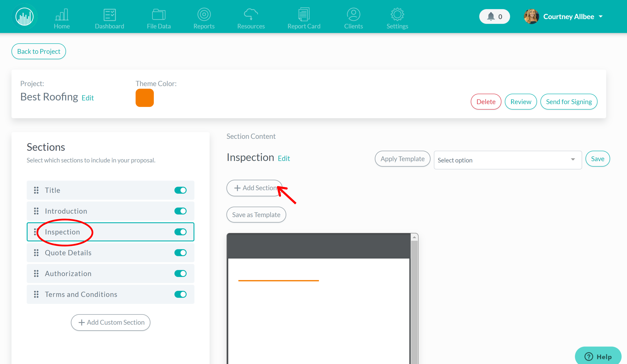Click the Courtney Allbee name

[x=569, y=17]
